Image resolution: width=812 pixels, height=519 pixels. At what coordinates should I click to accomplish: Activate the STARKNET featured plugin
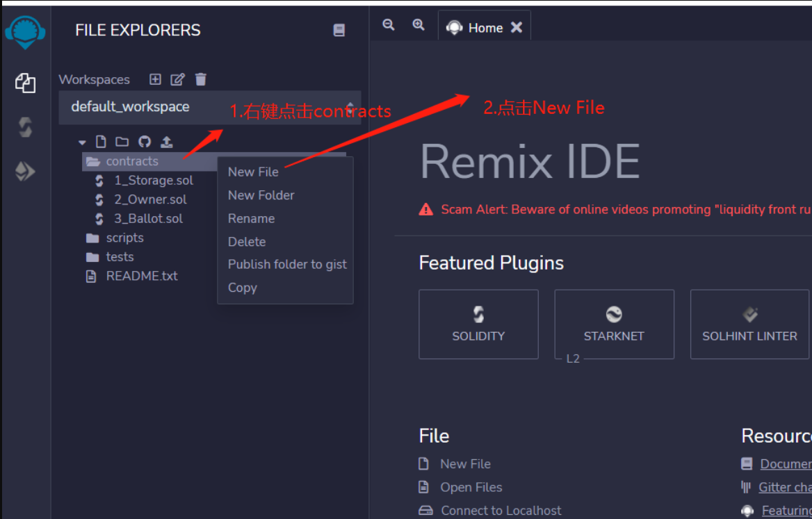point(614,324)
